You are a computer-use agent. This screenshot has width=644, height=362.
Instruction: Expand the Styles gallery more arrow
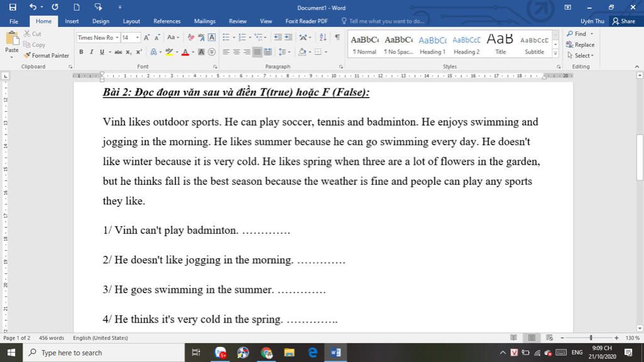pyautogui.click(x=555, y=53)
